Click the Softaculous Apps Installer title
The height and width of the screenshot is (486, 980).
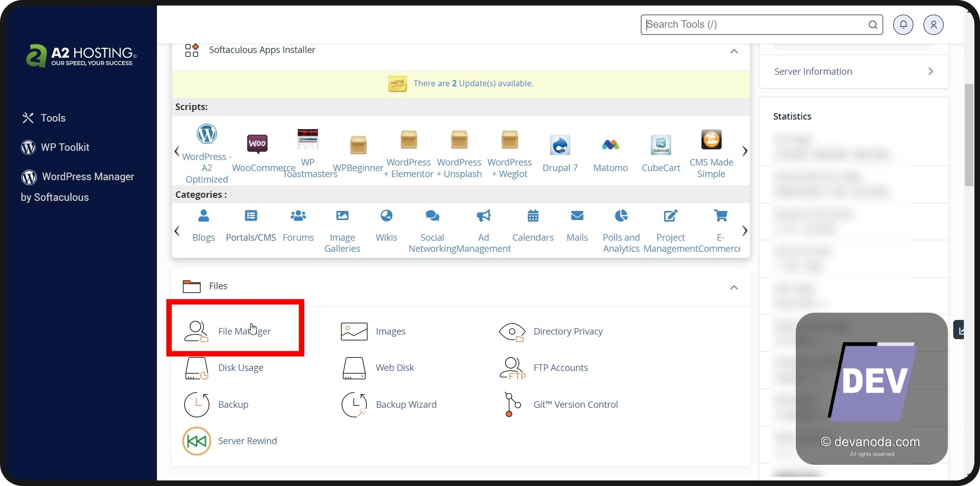[x=262, y=50]
